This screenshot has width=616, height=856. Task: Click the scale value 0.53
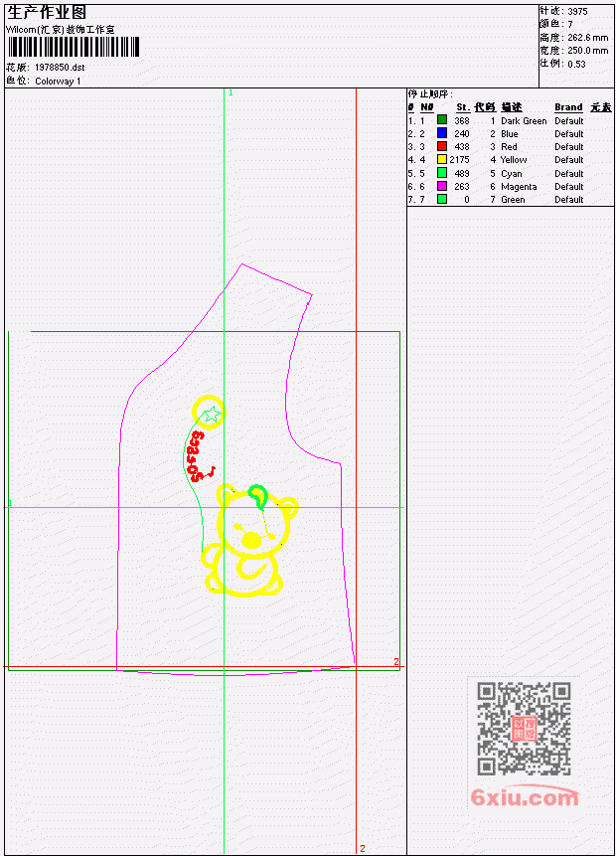576,64
